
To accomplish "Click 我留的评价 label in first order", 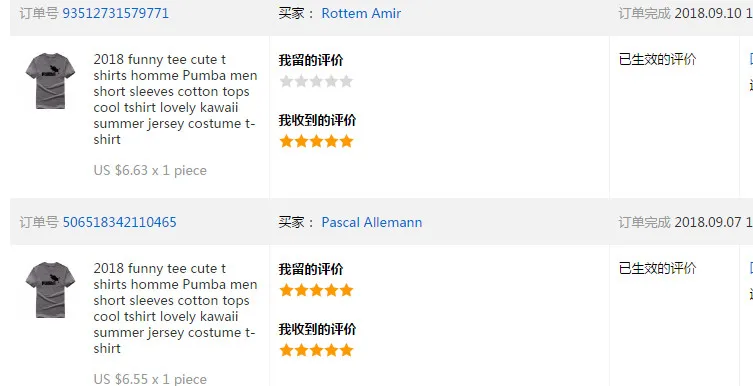I will pyautogui.click(x=311, y=60).
